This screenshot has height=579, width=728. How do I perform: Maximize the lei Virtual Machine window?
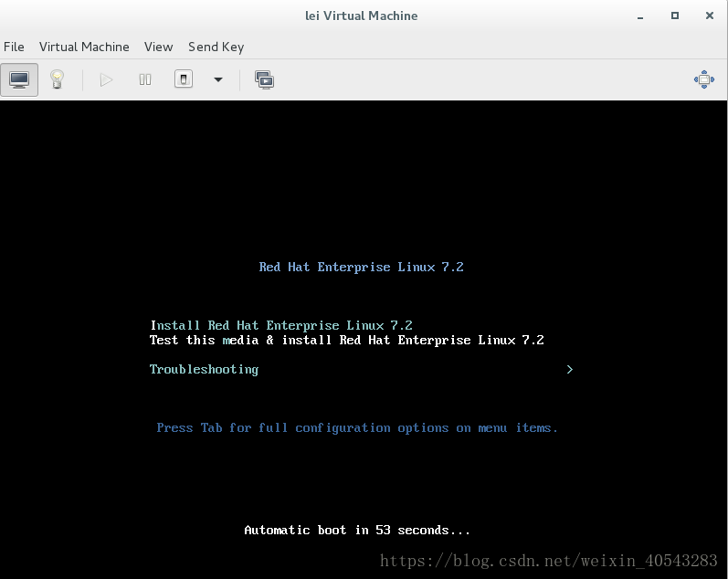pyautogui.click(x=675, y=16)
